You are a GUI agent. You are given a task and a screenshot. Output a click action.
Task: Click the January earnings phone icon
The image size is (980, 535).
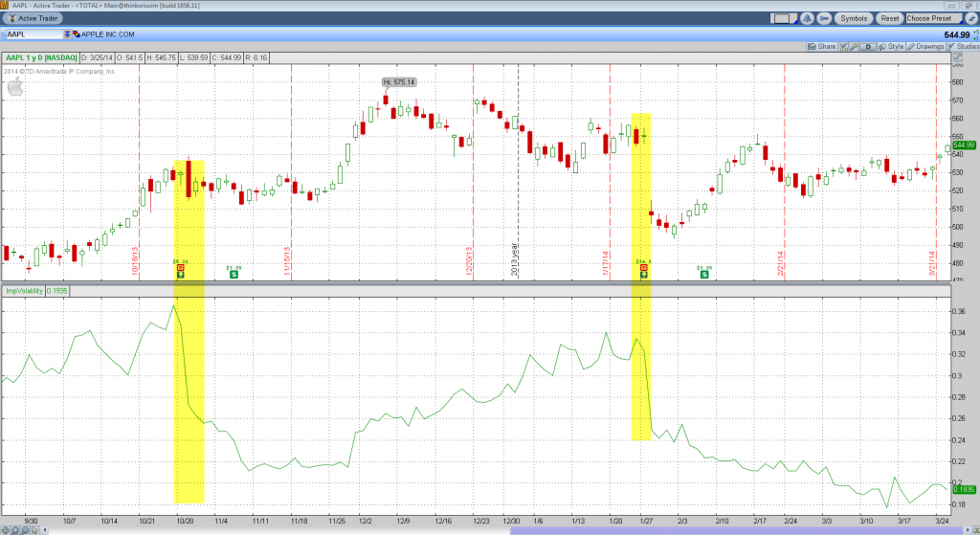[x=644, y=267]
